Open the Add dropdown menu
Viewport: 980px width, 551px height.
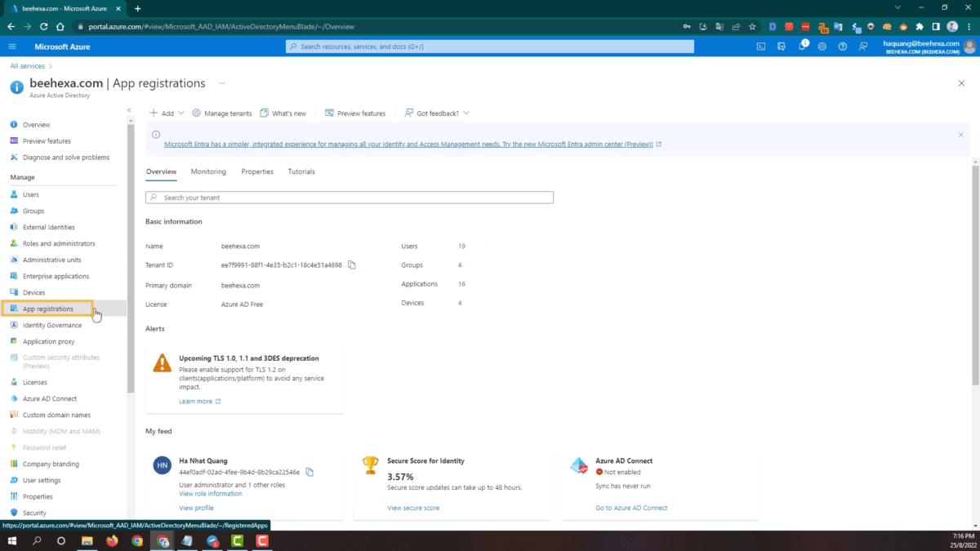pos(165,113)
